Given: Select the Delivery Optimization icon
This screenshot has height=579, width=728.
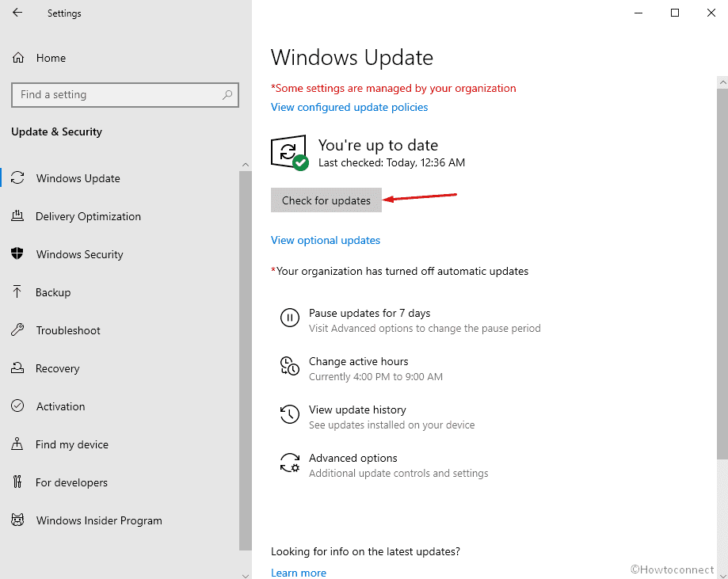Looking at the screenshot, I should 17,216.
